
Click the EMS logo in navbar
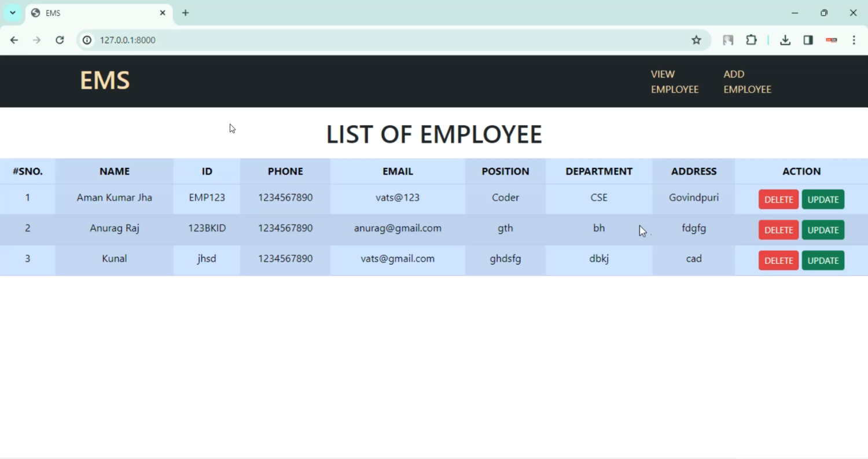click(x=105, y=80)
